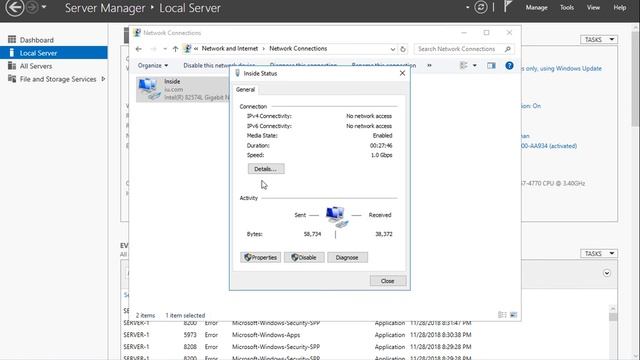
Task: Go back in Network Connections window
Action: [x=139, y=49]
